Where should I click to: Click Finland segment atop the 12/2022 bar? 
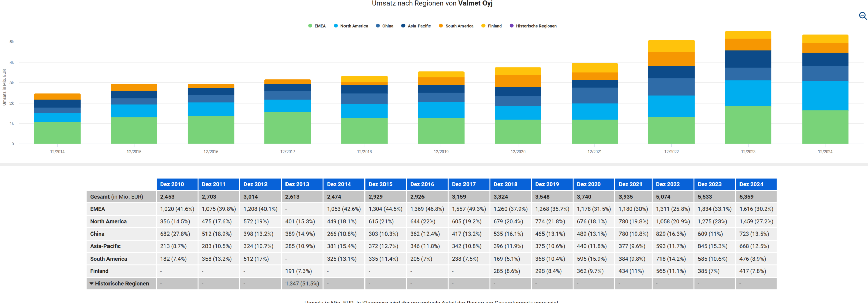tap(671, 46)
